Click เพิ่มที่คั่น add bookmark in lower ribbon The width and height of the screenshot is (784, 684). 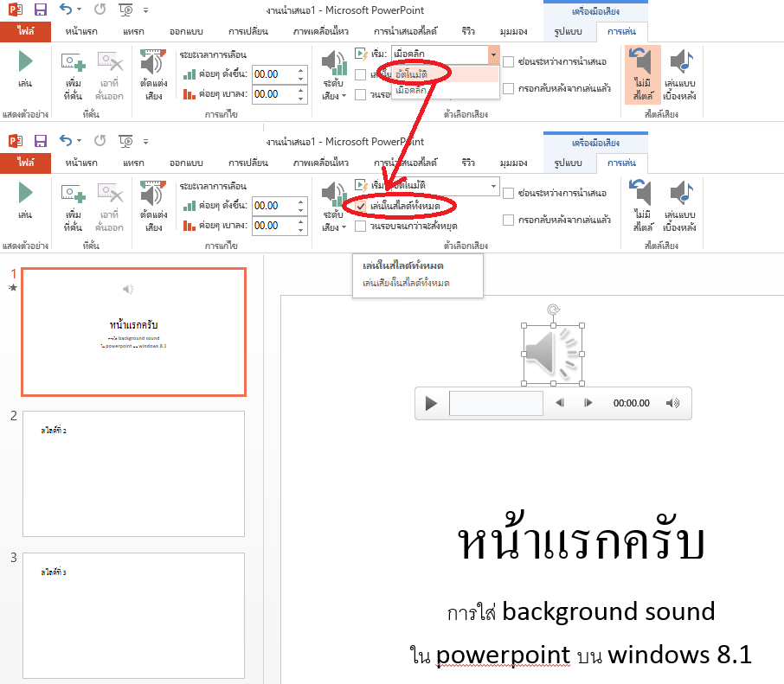[73, 207]
